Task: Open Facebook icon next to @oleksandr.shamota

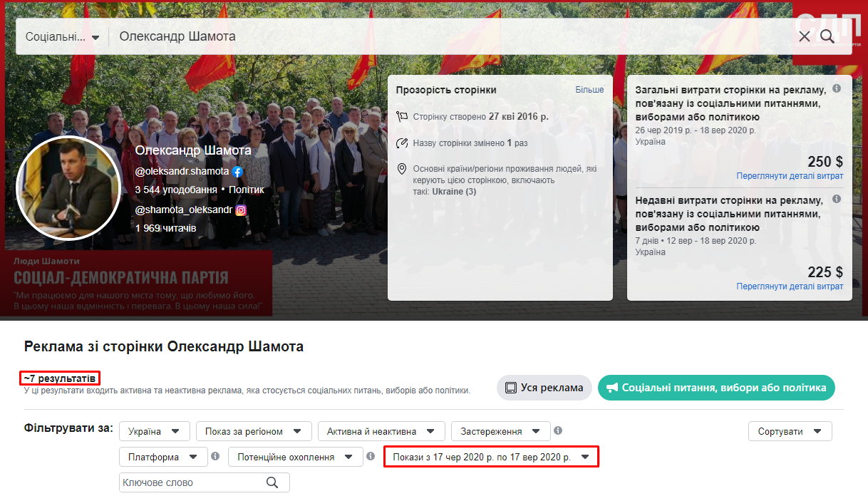Action: (x=238, y=172)
